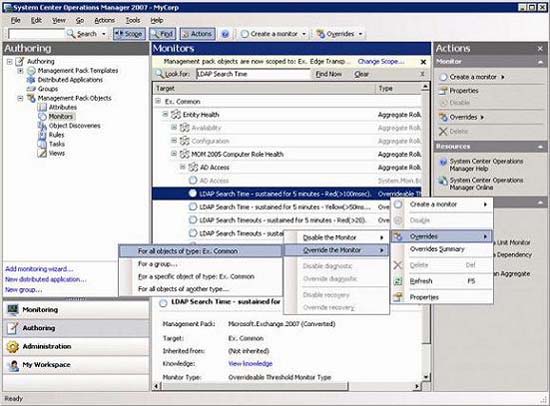Image resolution: width=550 pixels, height=406 pixels.
Task: Click the Properties icon in Actions pane
Action: (x=443, y=91)
